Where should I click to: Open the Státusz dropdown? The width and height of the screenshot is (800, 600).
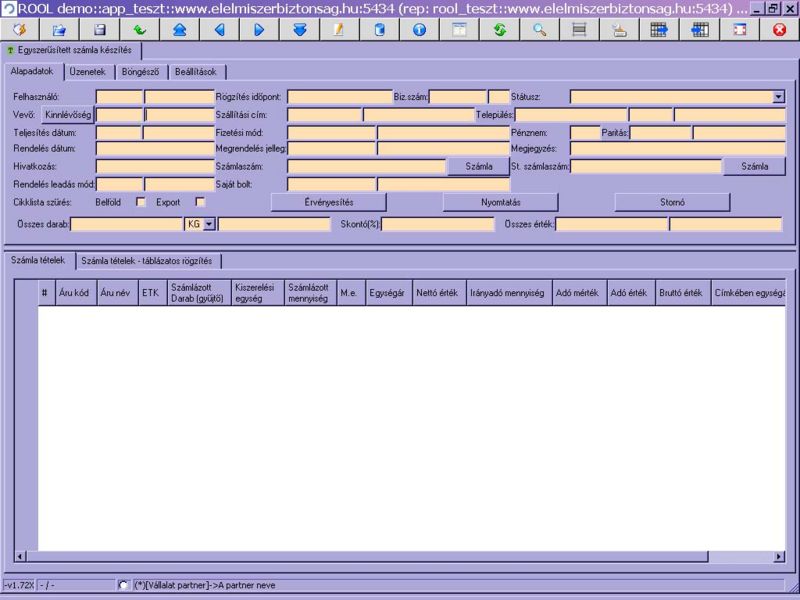click(x=778, y=97)
